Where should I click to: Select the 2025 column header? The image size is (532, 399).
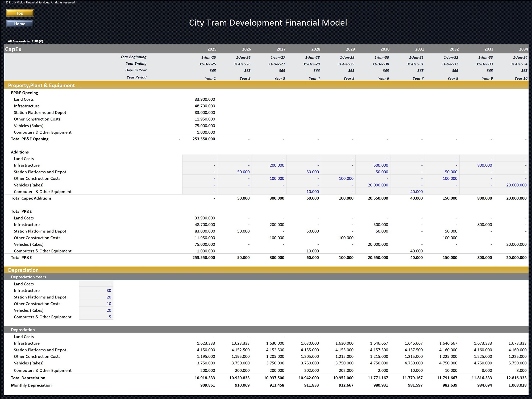coord(212,49)
